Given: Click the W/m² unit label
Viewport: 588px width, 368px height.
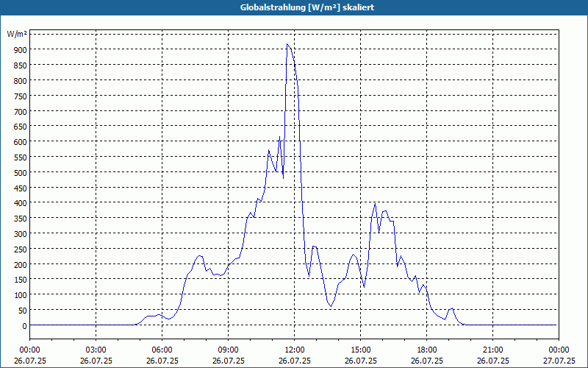Looking at the screenshot, I should point(17,34).
